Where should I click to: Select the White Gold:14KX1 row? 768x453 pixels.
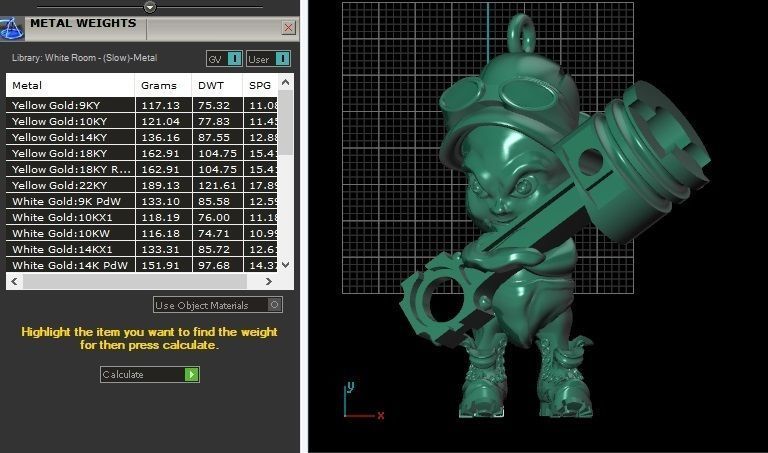click(142, 249)
